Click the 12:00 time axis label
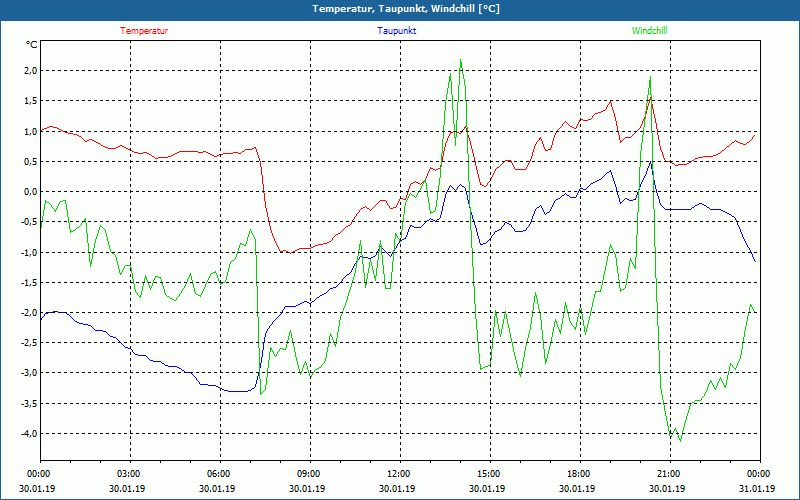Screen dimensions: 800x500 coord(398,474)
